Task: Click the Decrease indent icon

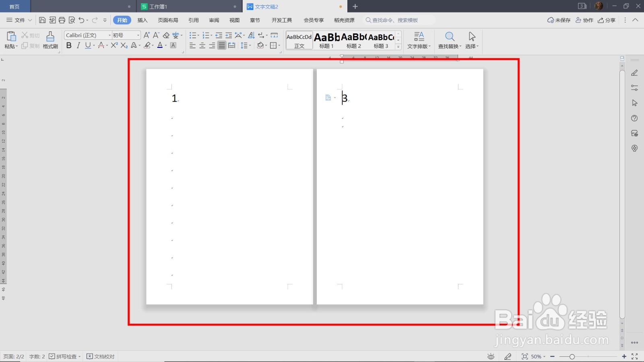Action: click(x=219, y=35)
